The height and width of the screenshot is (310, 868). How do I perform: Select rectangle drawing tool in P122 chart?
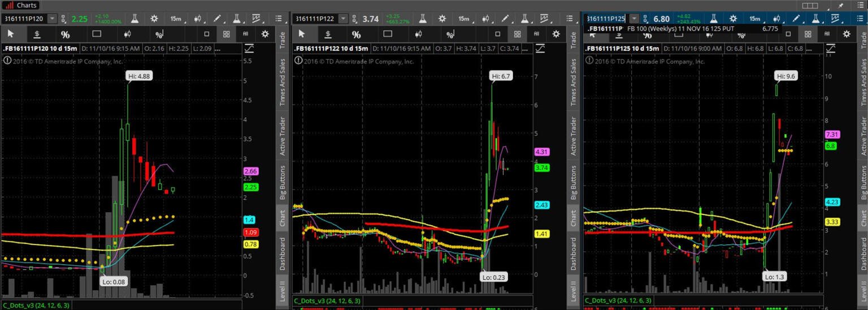[388, 34]
